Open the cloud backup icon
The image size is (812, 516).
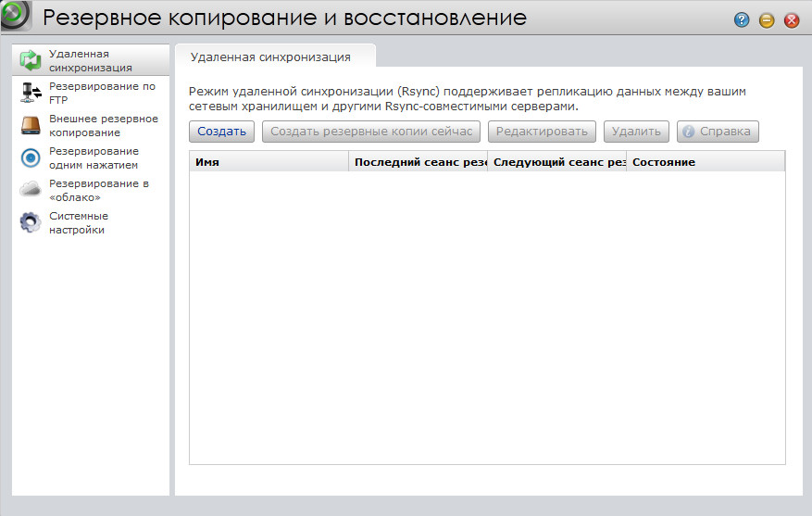point(31,190)
